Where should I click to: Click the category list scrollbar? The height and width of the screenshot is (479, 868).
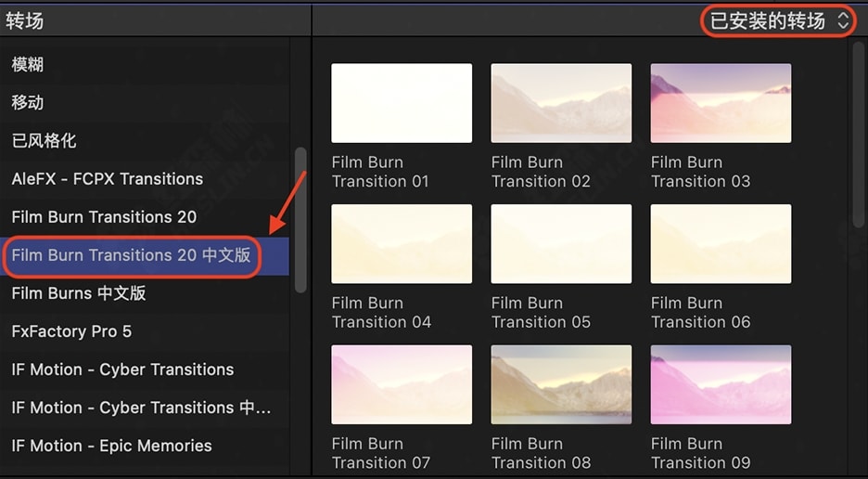click(300, 219)
